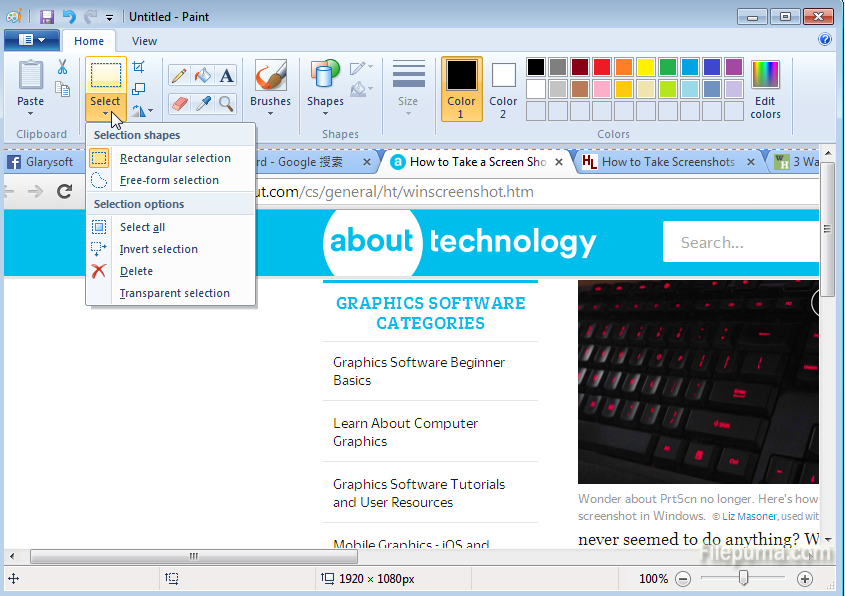Choose the Eraser tool
The image size is (845, 596).
point(179,103)
